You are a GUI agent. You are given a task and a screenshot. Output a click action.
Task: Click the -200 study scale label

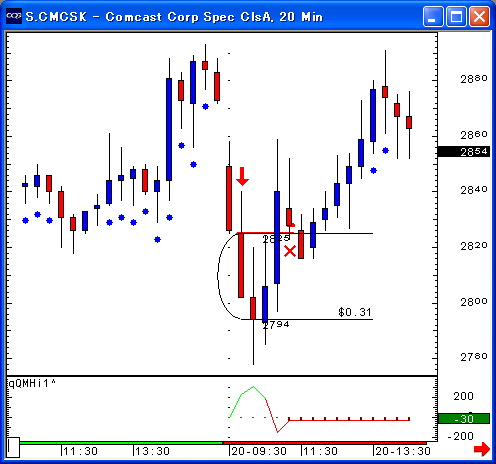point(460,436)
